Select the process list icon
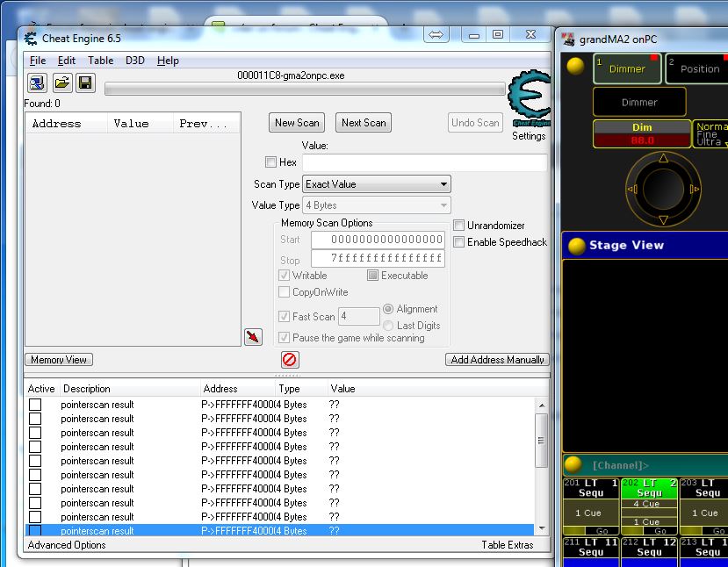This screenshot has width=728, height=567. (35, 83)
